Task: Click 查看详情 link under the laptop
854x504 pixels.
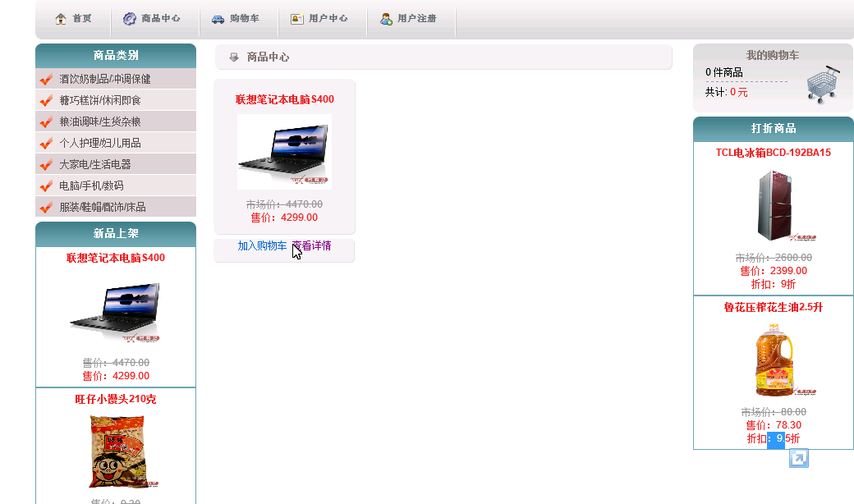Action: pos(311,246)
